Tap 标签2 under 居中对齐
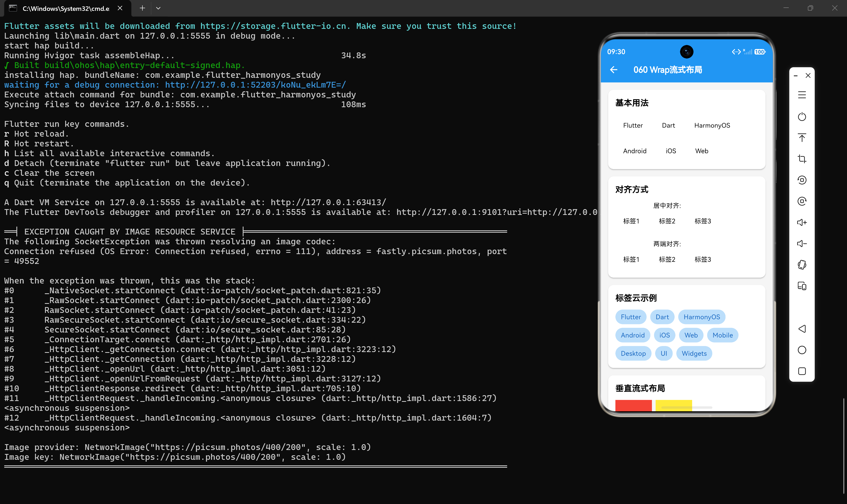This screenshot has width=847, height=504. pos(667,221)
